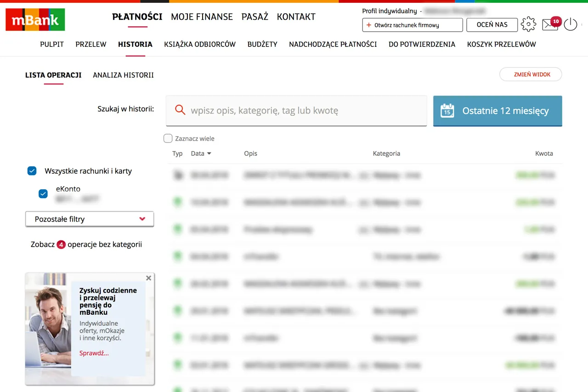The image size is (588, 392).
Task: Open messages envelope with 10 badge
Action: tap(550, 24)
